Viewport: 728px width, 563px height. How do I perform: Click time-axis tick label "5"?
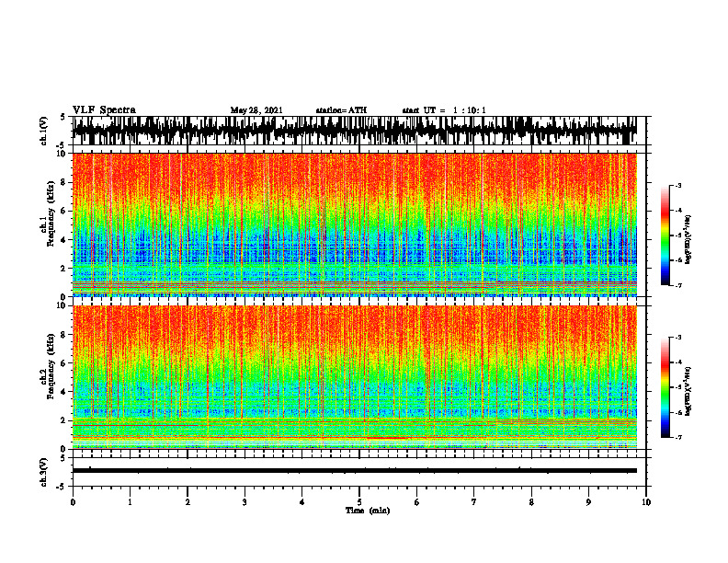click(359, 502)
